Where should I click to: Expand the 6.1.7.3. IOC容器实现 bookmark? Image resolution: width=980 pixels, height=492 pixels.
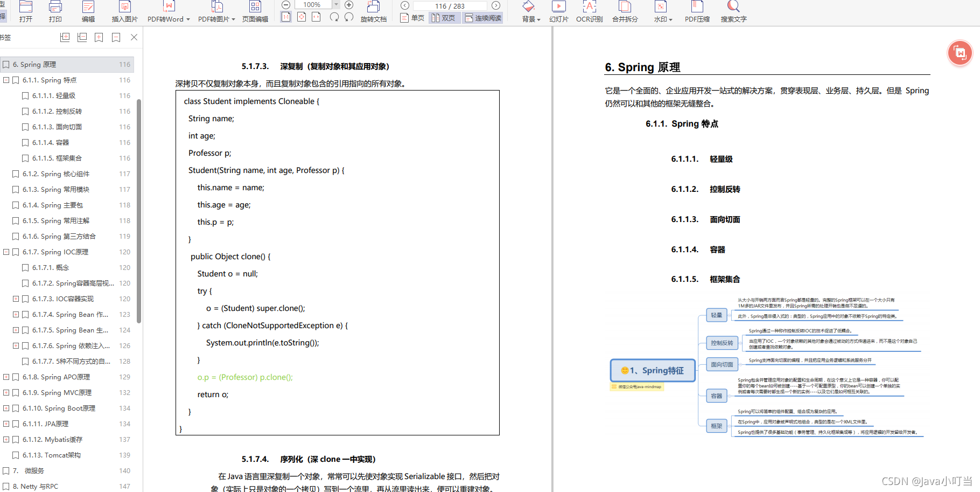[16, 299]
